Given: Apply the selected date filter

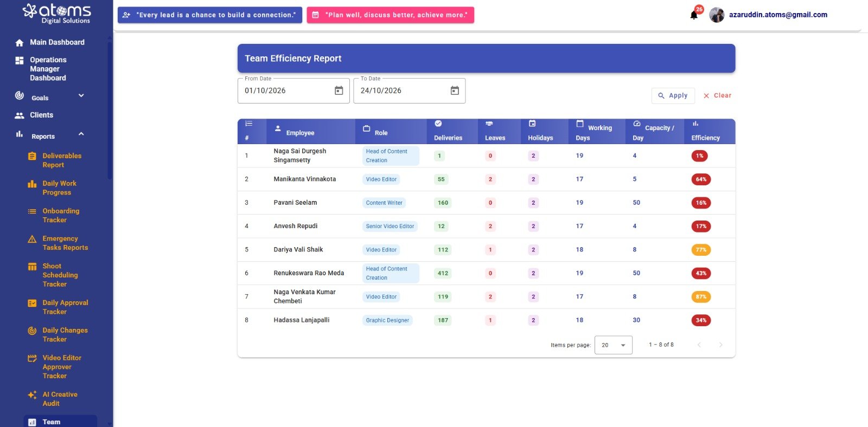Looking at the screenshot, I should tap(673, 95).
